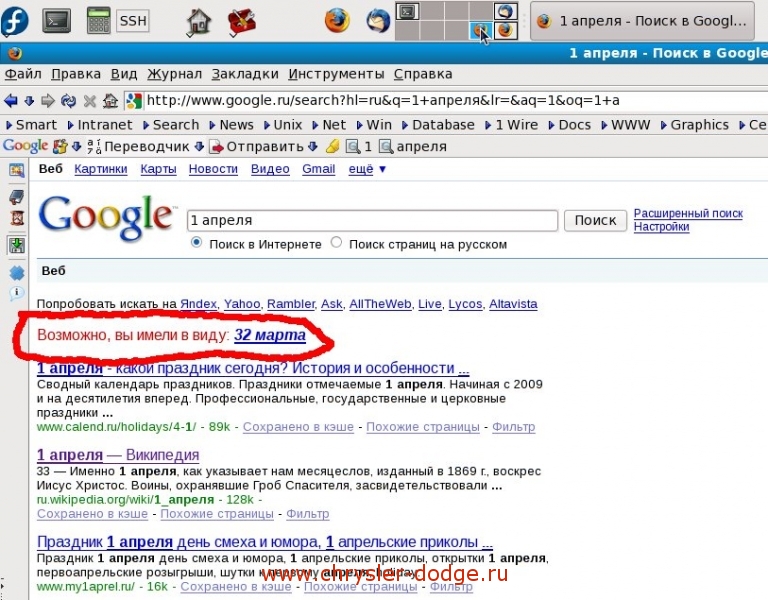The width and height of the screenshot is (768, 600).
Task: Open the Новости news link
Action: pos(213,169)
